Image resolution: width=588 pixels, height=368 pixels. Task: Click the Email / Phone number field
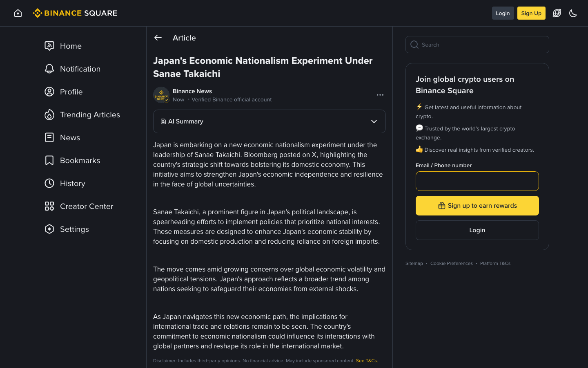pos(477,181)
